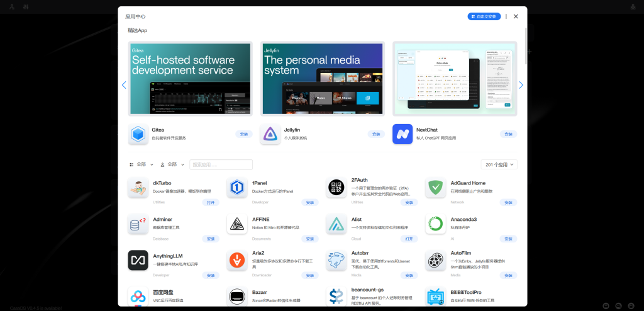Click the NextChat app icon
Screen dimensions: 644x311
pos(402,134)
